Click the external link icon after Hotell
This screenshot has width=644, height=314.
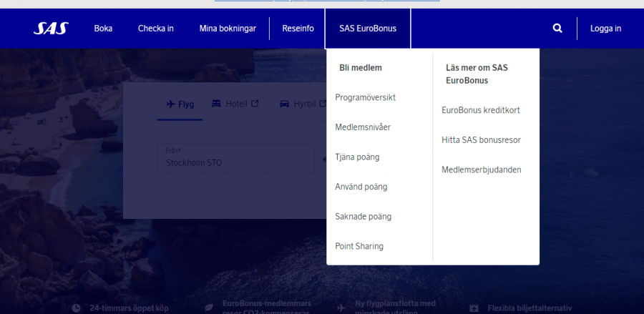(x=254, y=104)
